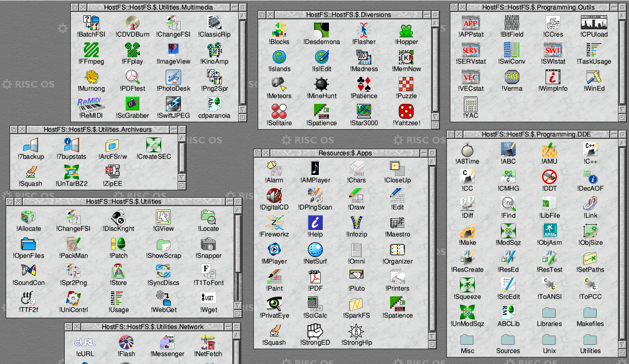
Task: Toggle size of Archiveurs window
Action: click(x=182, y=130)
